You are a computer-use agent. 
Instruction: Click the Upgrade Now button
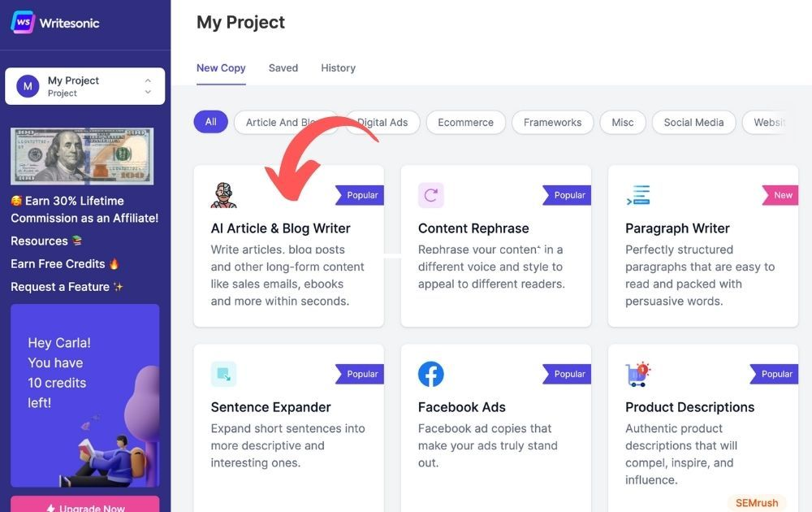pos(84,506)
